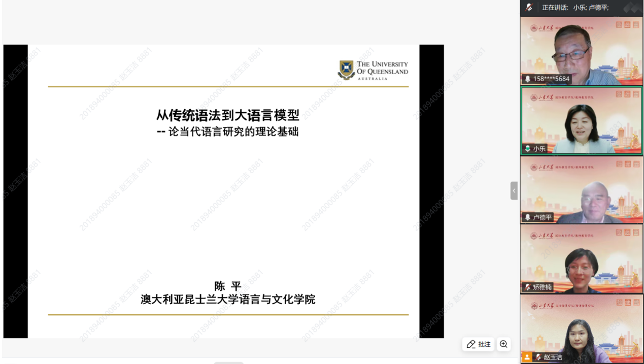The width and height of the screenshot is (644, 364).
Task: Click the microphone icon beside 正在讲话
Action: point(529,8)
